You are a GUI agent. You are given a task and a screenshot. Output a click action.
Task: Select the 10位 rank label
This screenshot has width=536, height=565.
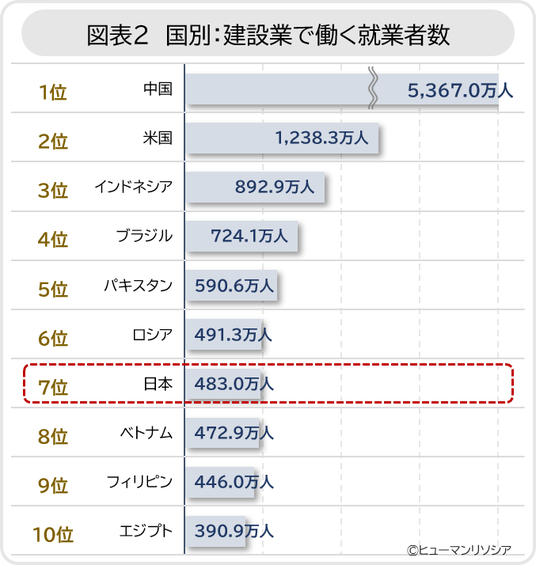coord(53,534)
